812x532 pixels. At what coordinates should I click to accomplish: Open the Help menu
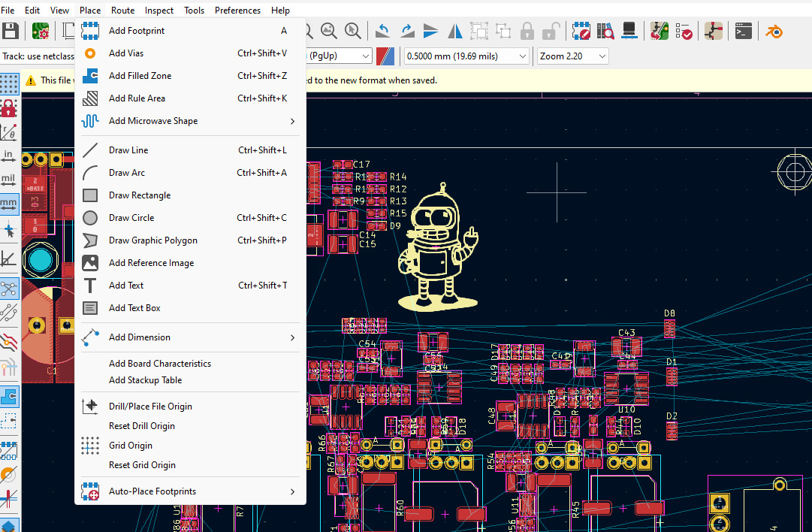280,11
